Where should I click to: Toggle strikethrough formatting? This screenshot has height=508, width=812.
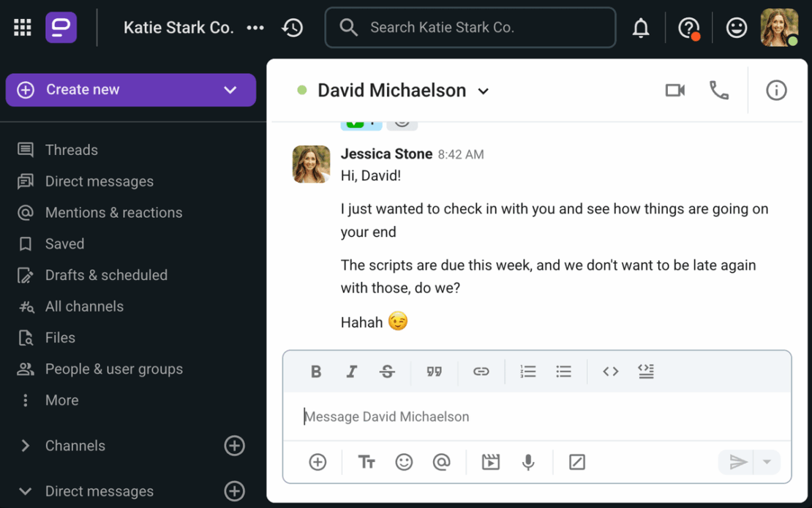pos(387,371)
